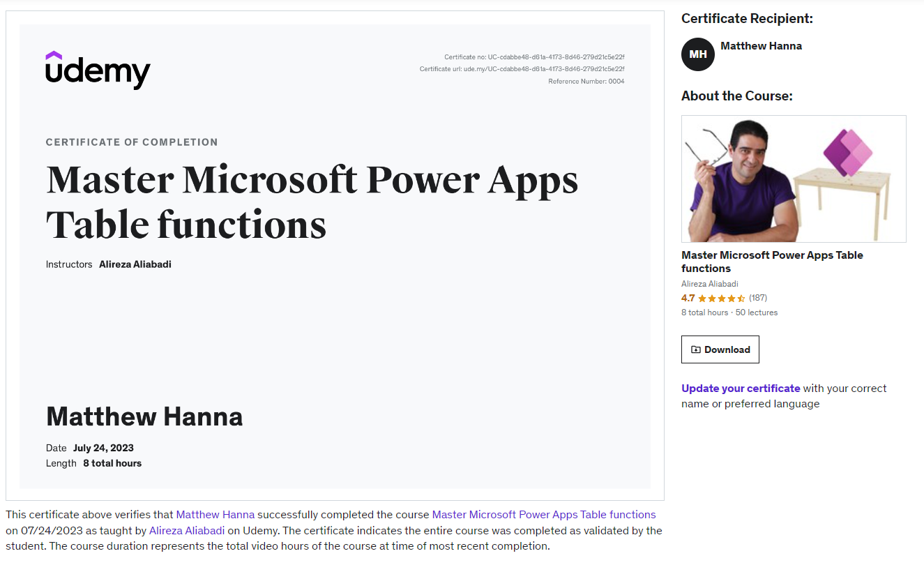Viewport: 924px width, 565px height.
Task: Click the Udemy logo on the certificate
Action: (98, 70)
